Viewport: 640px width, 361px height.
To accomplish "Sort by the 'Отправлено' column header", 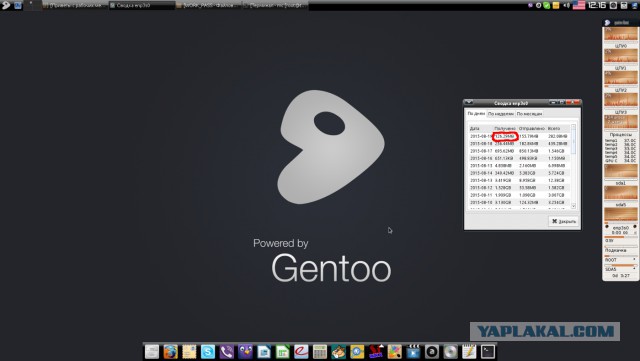I will (532, 128).
